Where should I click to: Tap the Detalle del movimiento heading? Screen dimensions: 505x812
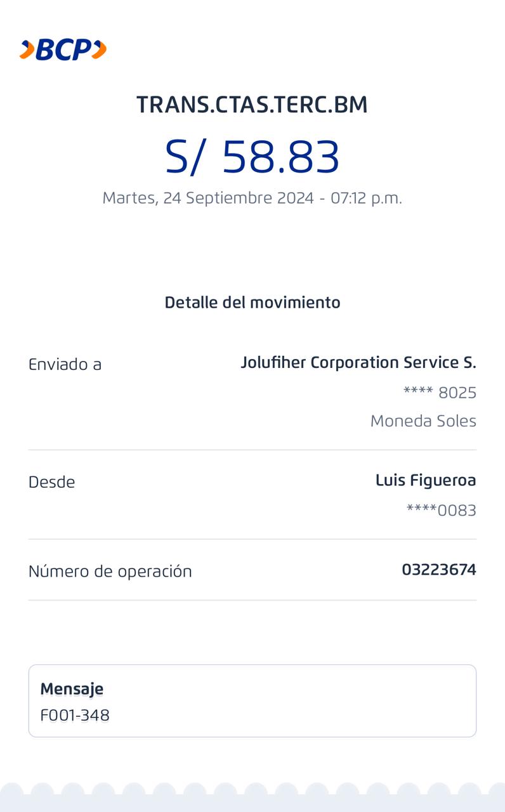252,303
